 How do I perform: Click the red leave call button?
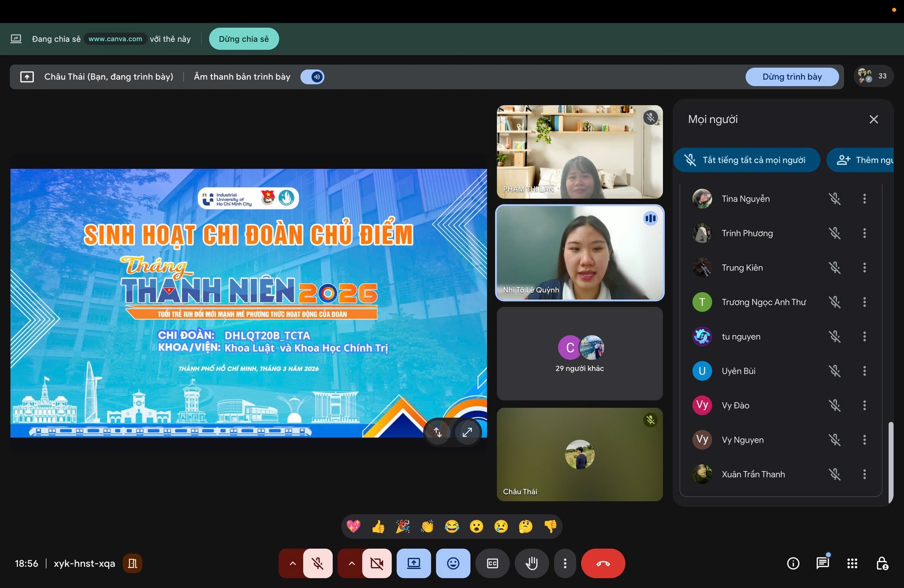[603, 563]
